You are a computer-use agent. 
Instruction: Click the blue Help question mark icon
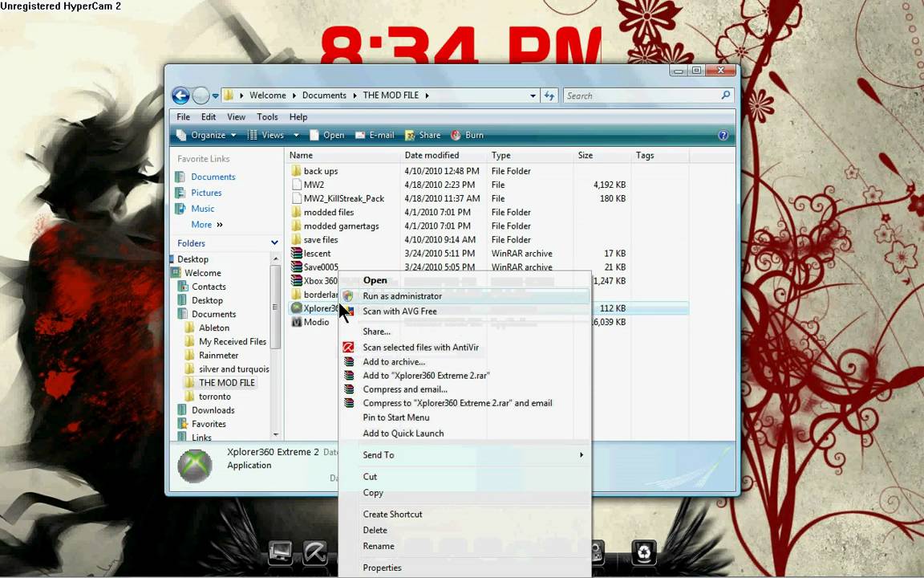coord(723,136)
